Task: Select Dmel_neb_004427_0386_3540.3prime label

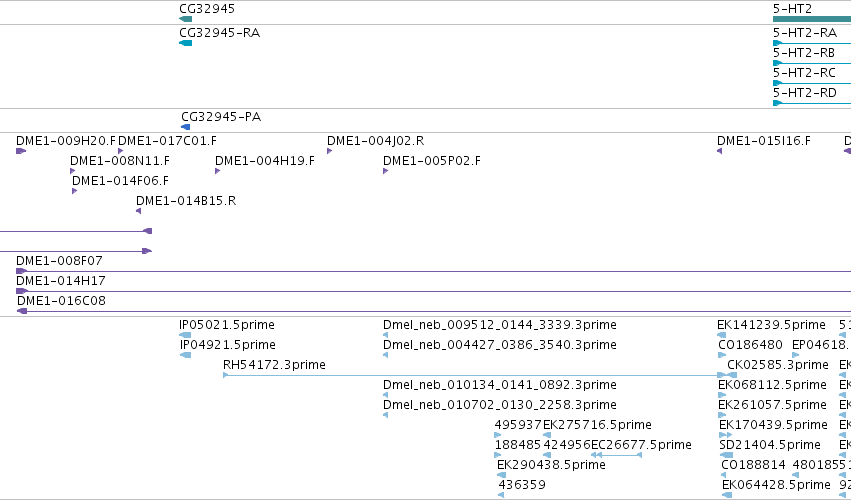Action: [500, 345]
